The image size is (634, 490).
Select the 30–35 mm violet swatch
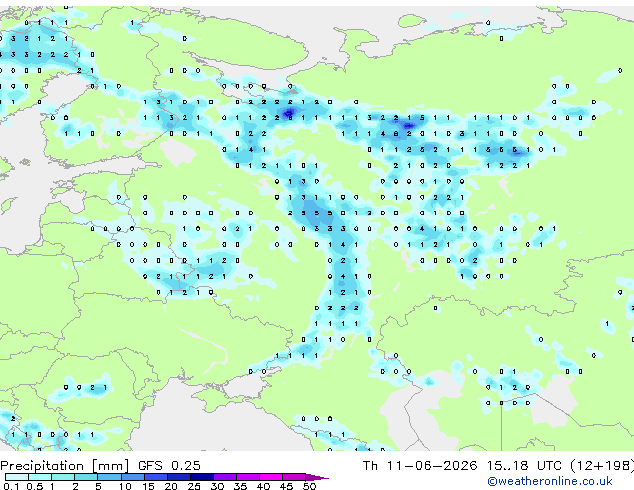pos(225,477)
